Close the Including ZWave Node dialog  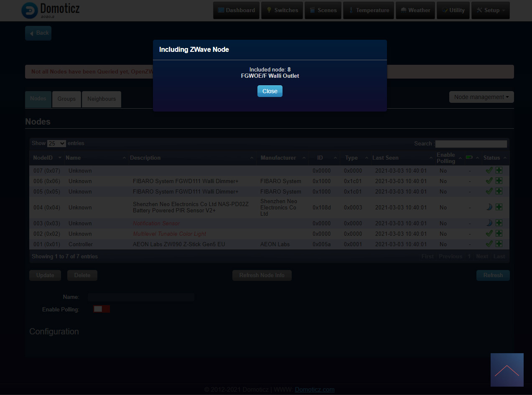270,91
